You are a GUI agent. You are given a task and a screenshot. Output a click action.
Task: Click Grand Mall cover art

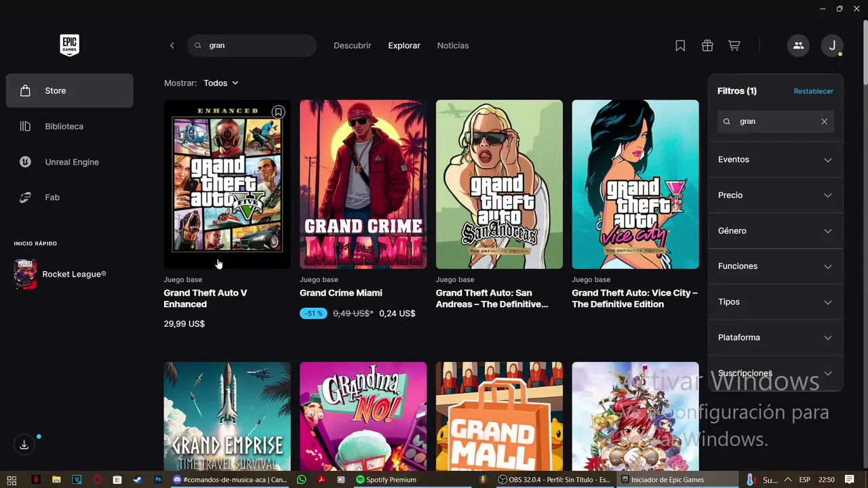tap(499, 416)
